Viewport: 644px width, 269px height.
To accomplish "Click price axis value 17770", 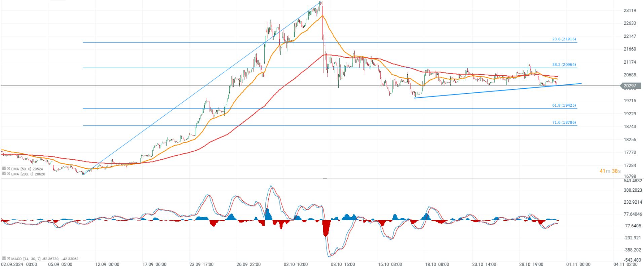I will click(630, 152).
